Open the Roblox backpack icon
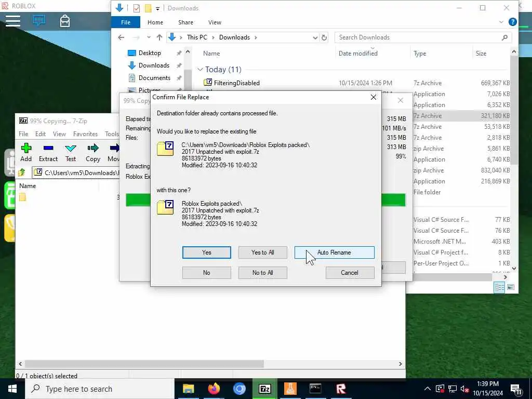Screen dimensions: 532x399 point(65,21)
